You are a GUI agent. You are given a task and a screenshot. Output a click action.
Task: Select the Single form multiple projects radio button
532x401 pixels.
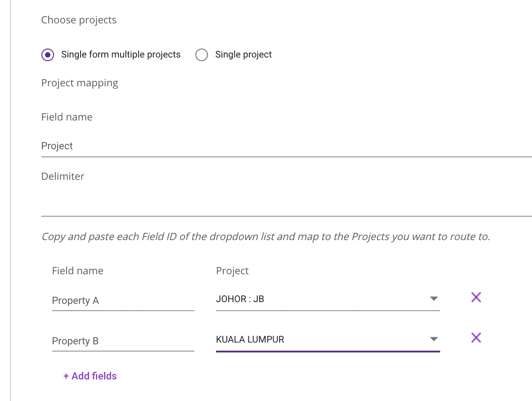48,55
